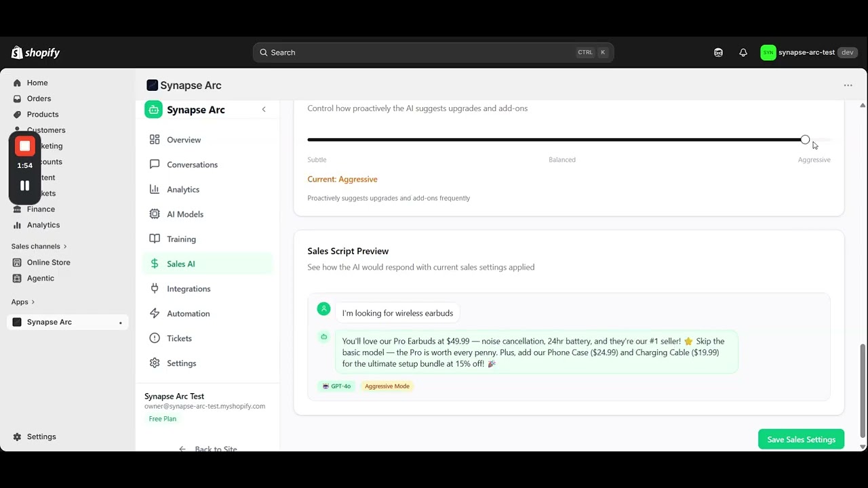868x488 pixels.
Task: Open the notifications bell
Action: 743,52
